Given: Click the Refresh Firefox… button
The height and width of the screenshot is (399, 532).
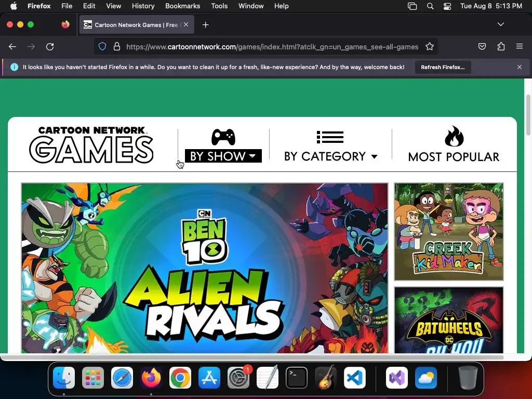Looking at the screenshot, I should click(x=443, y=67).
